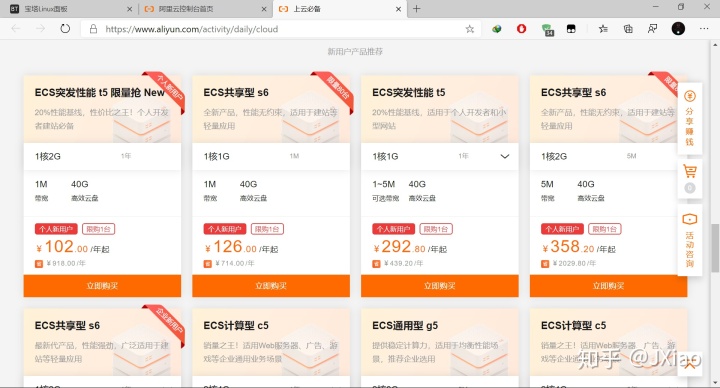
Task: Open the Collections icon
Action: (x=628, y=29)
